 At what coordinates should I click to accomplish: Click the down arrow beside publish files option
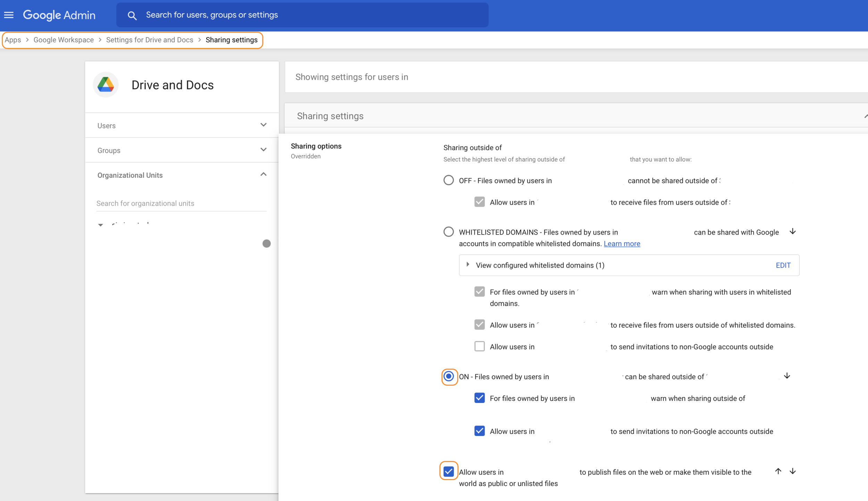click(x=793, y=471)
